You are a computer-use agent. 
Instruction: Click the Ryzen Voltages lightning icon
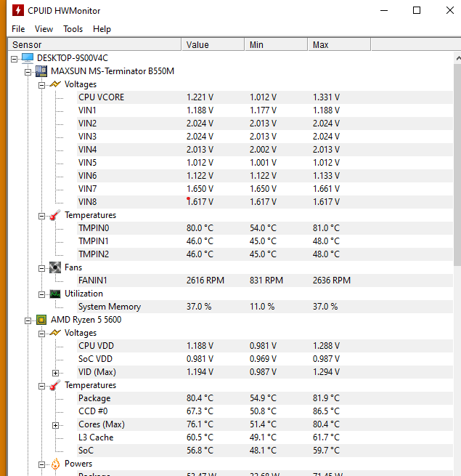(x=55, y=333)
